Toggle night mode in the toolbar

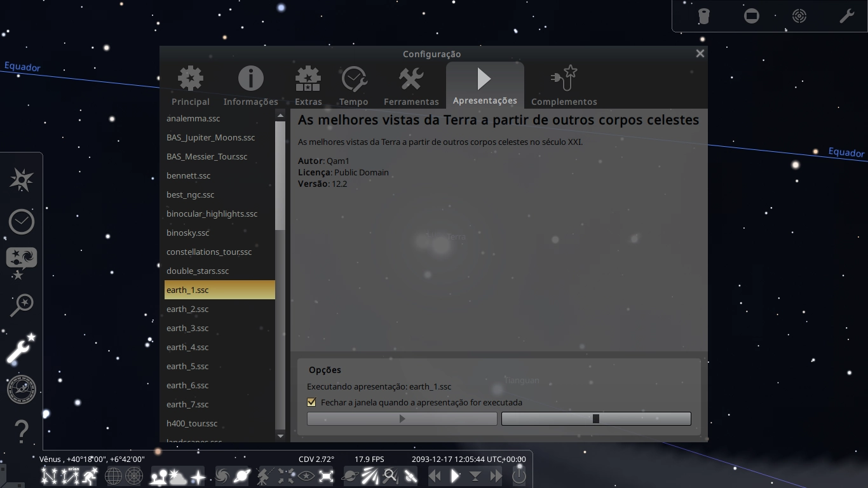click(306, 475)
